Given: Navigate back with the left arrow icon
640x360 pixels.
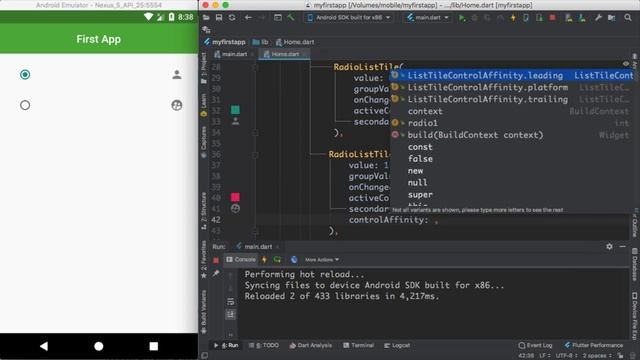Looking at the screenshot, I should tap(248, 18).
